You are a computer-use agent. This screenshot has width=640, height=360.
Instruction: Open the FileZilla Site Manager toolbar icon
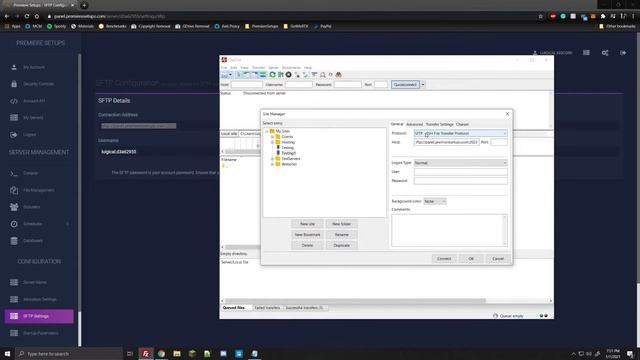pyautogui.click(x=224, y=75)
